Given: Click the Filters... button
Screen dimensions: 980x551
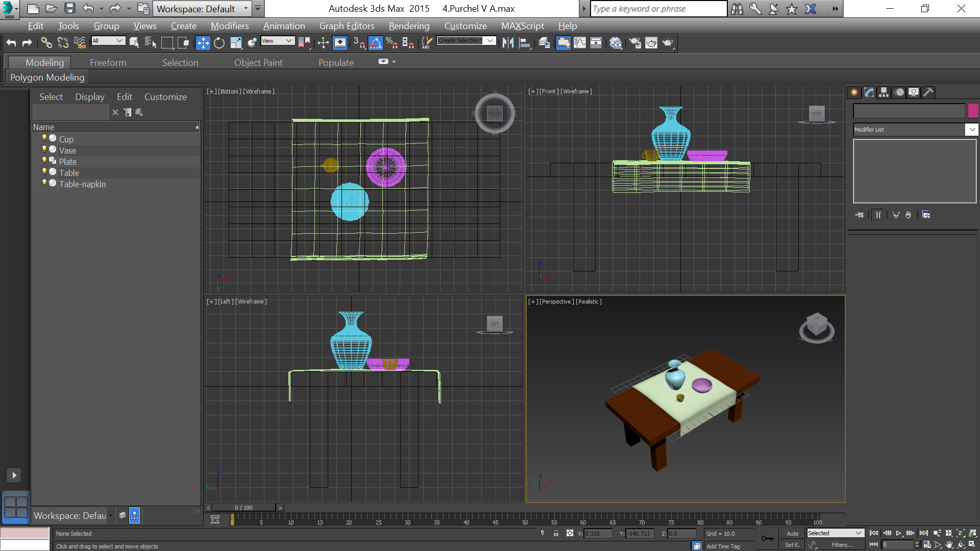Looking at the screenshot, I should coord(842,545).
